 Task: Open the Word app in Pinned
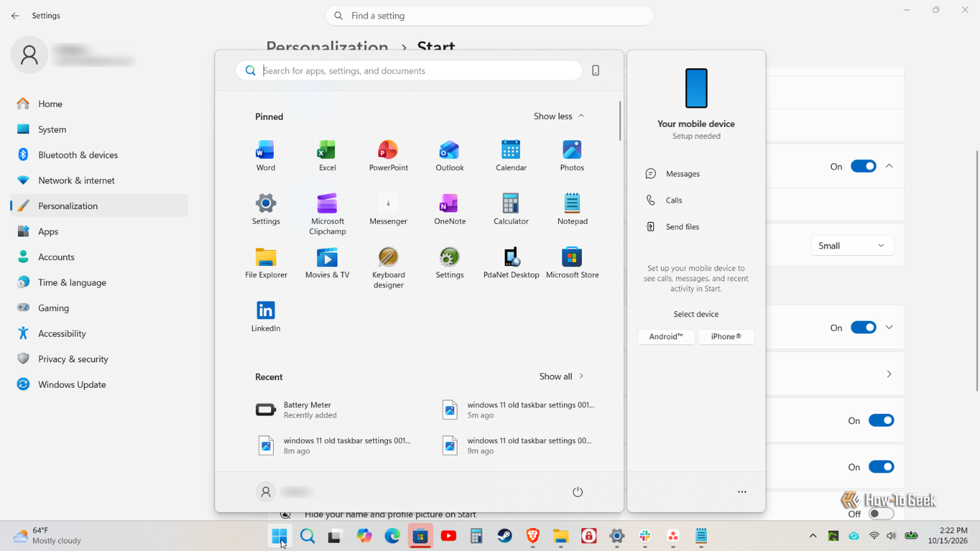(266, 156)
